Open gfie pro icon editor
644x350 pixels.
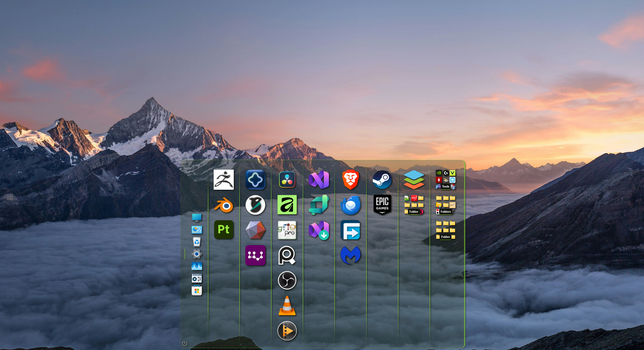click(x=287, y=230)
